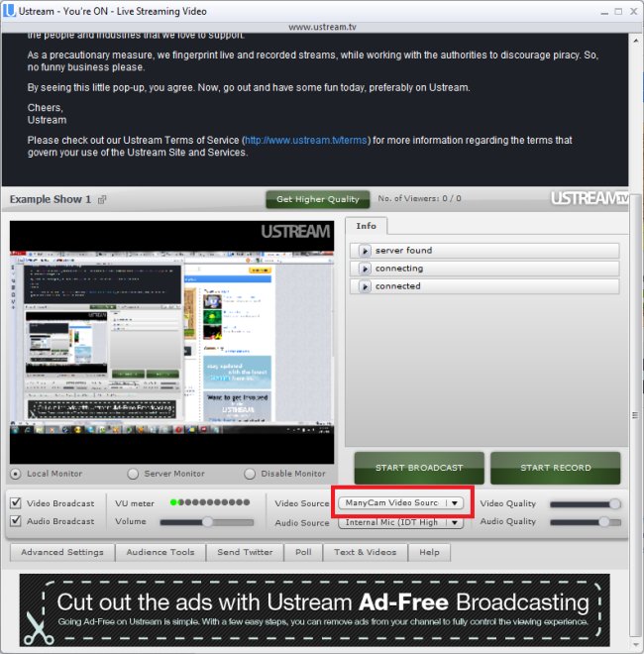The width and height of the screenshot is (644, 654).
Task: Click the Ustream.tv logo at top right
Action: pos(589,198)
